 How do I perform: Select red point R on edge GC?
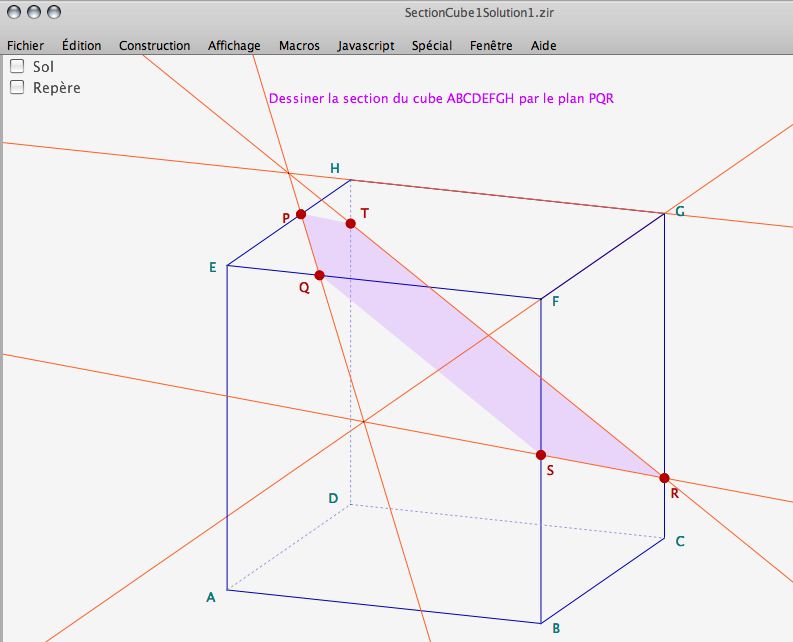point(664,478)
